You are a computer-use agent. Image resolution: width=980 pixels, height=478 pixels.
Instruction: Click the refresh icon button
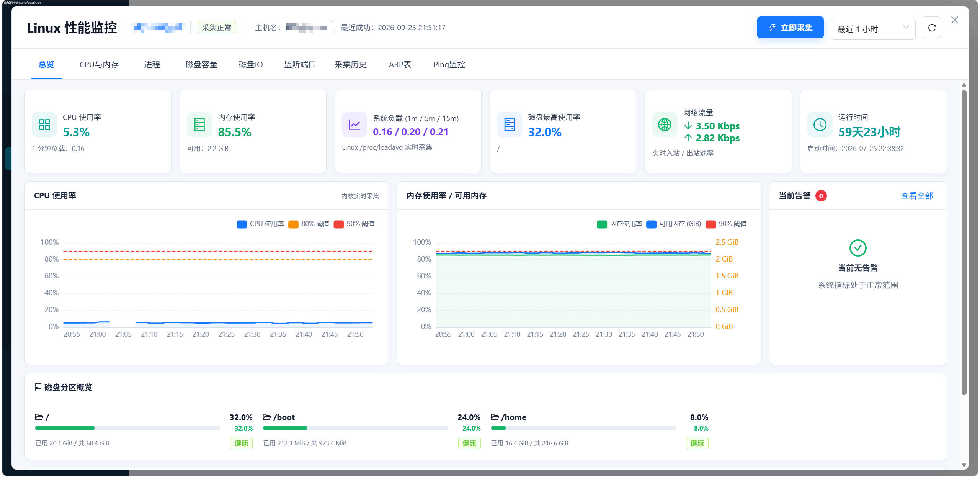pos(932,28)
